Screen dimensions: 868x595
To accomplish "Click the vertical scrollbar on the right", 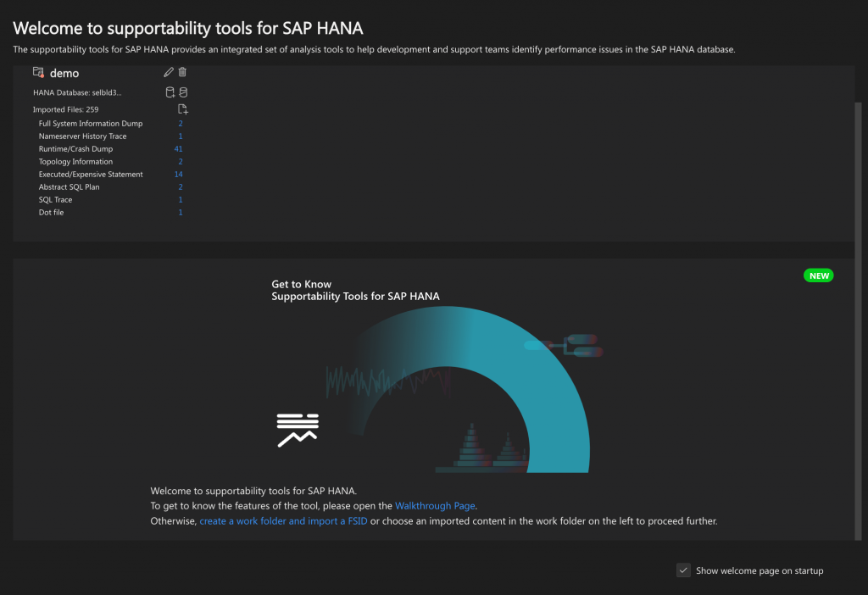I will tap(858, 321).
